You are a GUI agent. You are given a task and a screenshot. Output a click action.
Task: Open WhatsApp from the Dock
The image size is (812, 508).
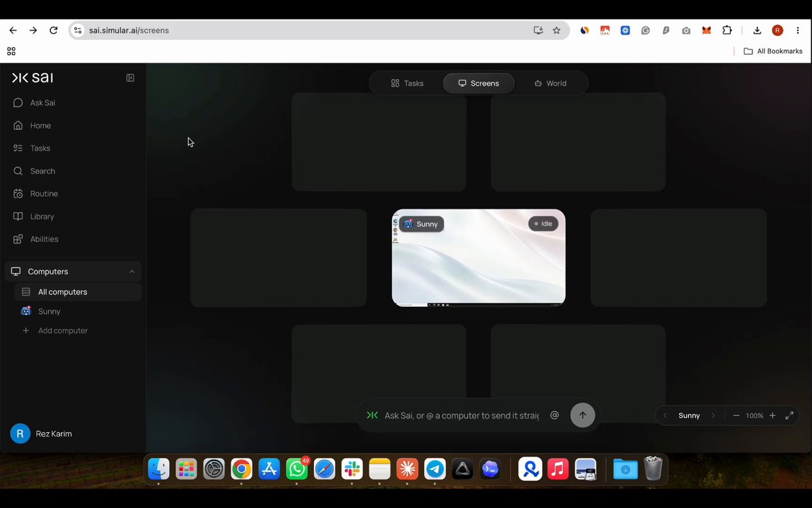(x=297, y=469)
